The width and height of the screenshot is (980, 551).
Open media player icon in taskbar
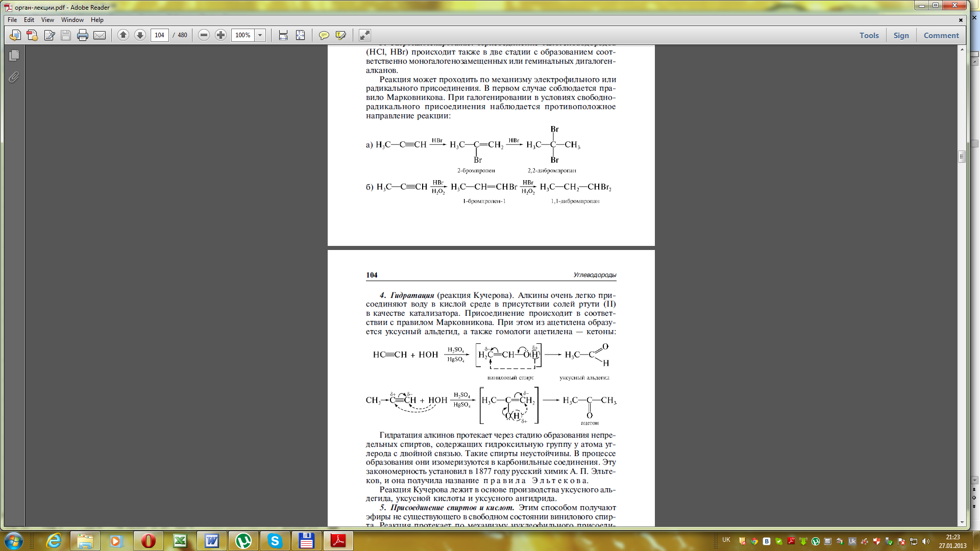116,541
